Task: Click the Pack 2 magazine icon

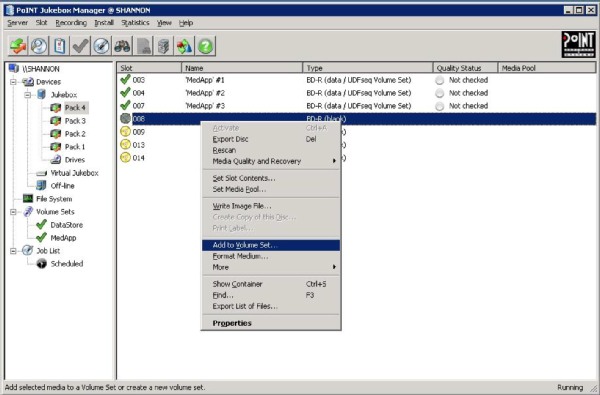Action: [55, 134]
